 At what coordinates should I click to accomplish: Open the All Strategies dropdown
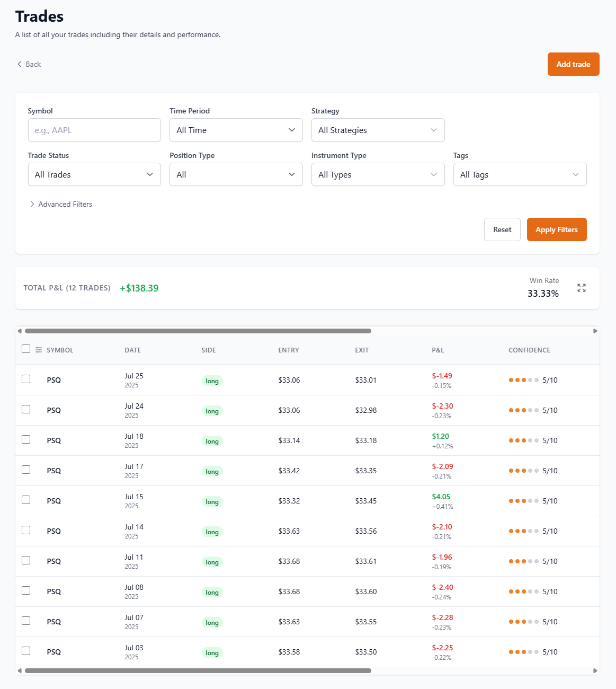tap(378, 130)
